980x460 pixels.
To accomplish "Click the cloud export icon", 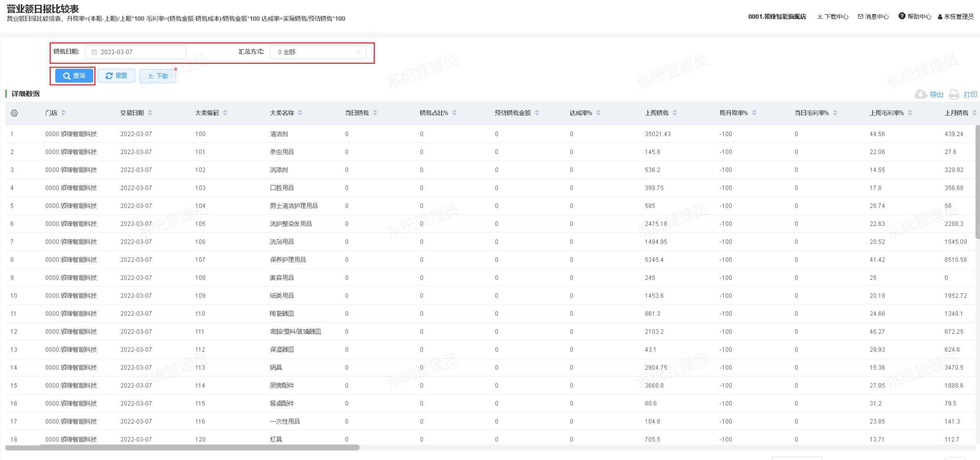I will click(x=920, y=94).
